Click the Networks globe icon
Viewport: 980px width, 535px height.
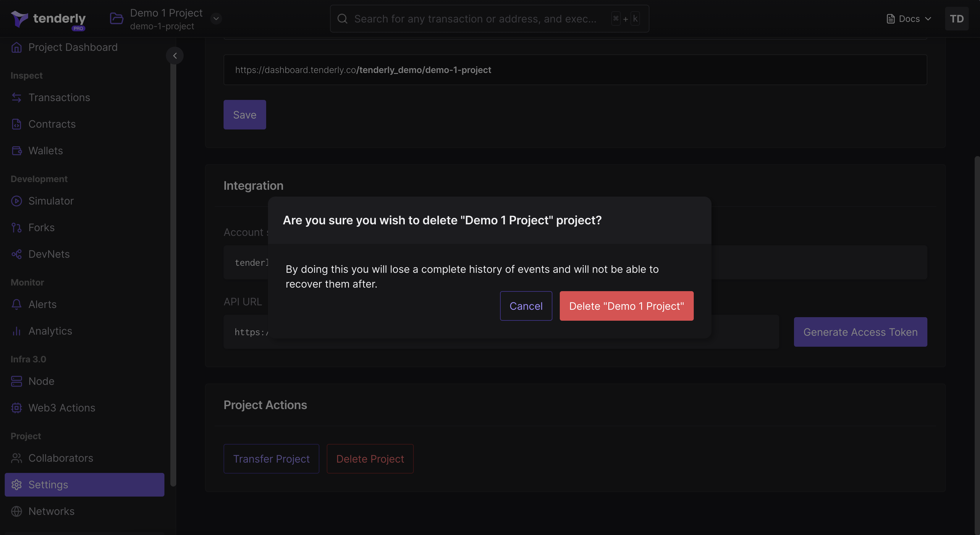(16, 511)
